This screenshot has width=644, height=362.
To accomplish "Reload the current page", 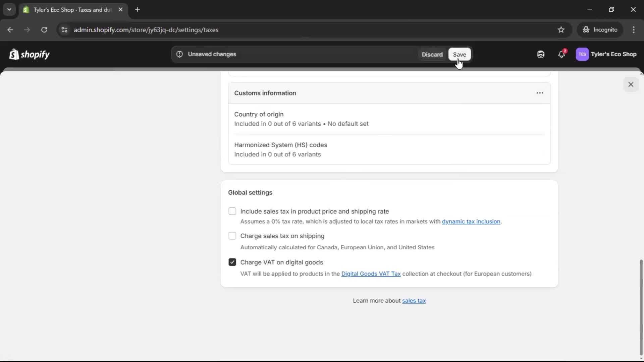I will [44, 30].
